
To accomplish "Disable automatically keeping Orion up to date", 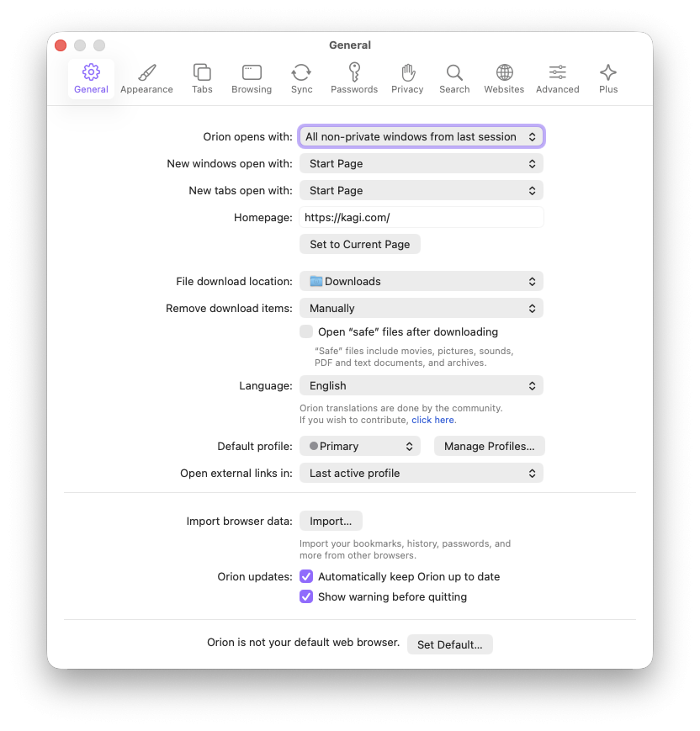I will 306,577.
